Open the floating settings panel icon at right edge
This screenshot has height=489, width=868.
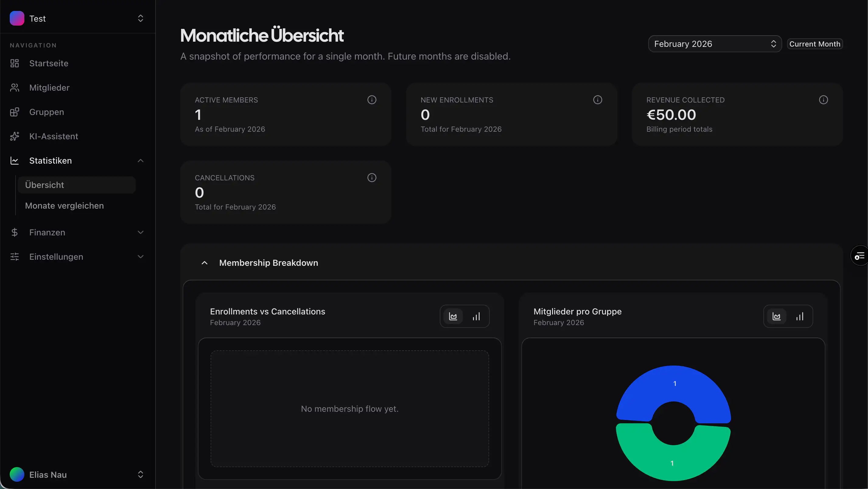(859, 256)
